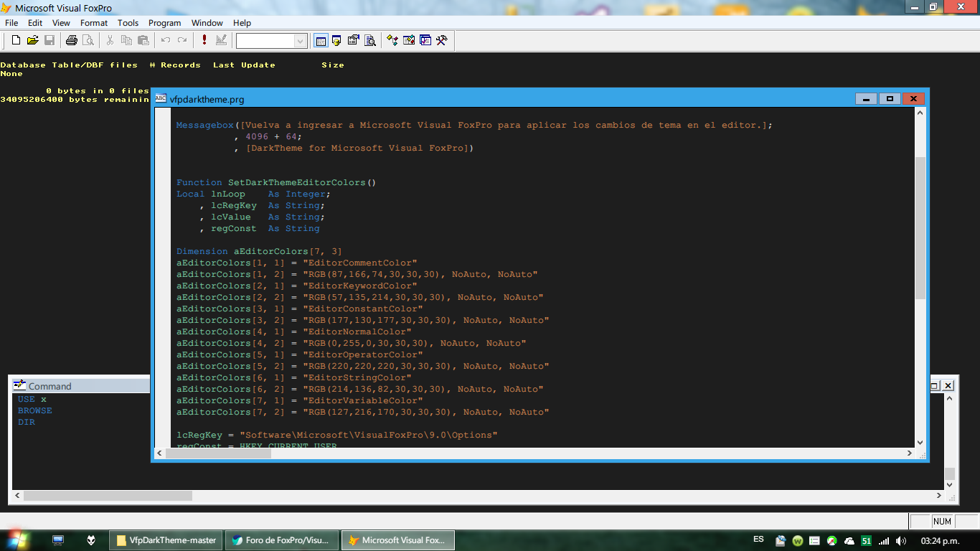Minimize the vfpdarktheme.prg editor window
The height and width of the screenshot is (551, 980).
pos(867,99)
